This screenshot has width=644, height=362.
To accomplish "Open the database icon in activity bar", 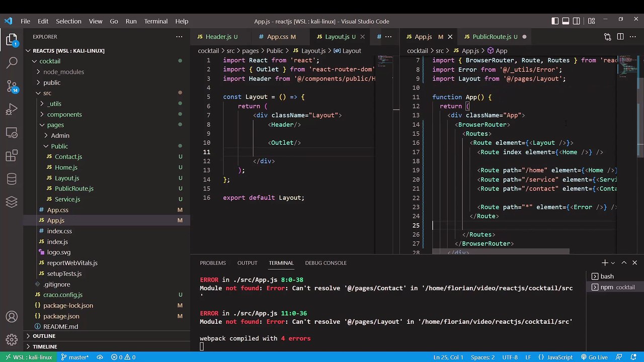I will point(12,179).
